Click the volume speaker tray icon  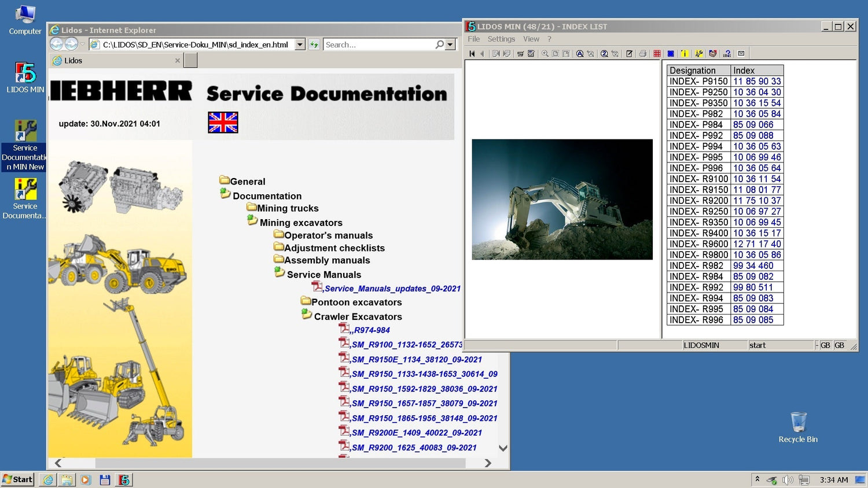788,480
